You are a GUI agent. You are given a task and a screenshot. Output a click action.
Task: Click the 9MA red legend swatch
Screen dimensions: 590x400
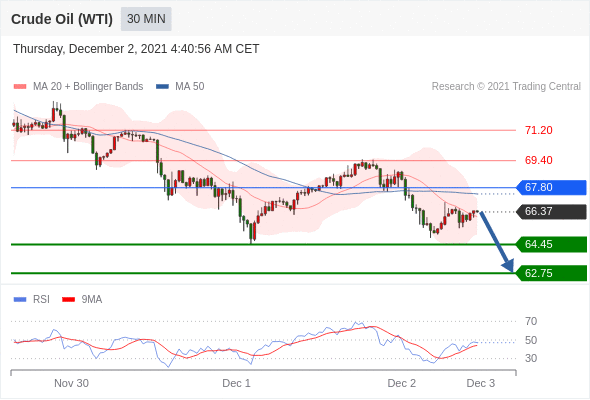[x=68, y=300]
